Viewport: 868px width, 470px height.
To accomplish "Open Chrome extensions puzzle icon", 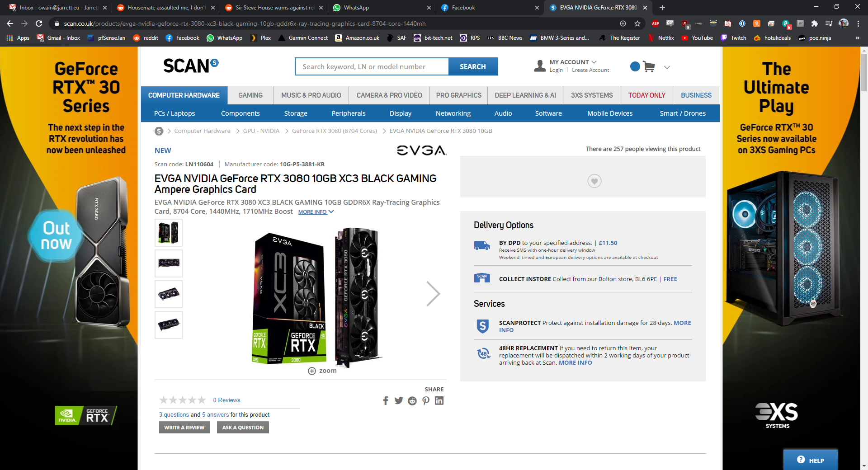I will (815, 23).
